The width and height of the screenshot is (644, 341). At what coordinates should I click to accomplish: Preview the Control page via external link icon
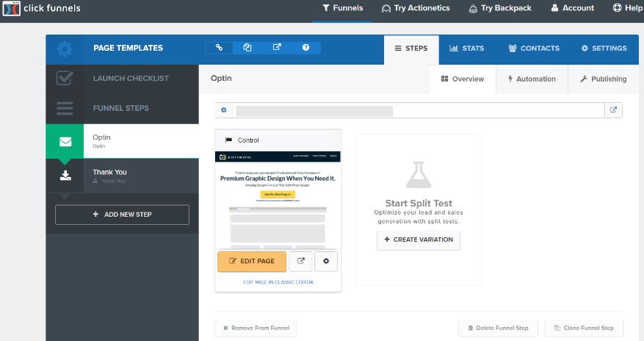(300, 262)
